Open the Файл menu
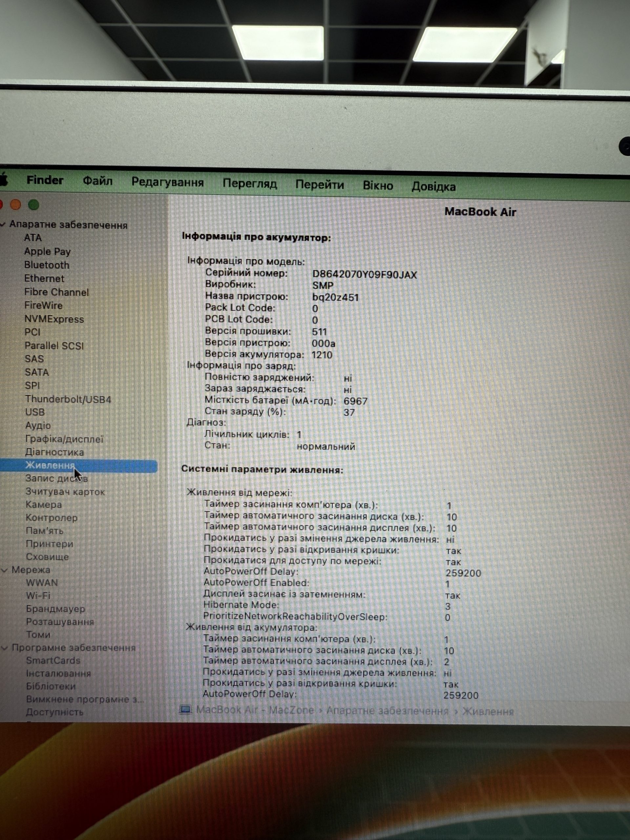 point(97,181)
